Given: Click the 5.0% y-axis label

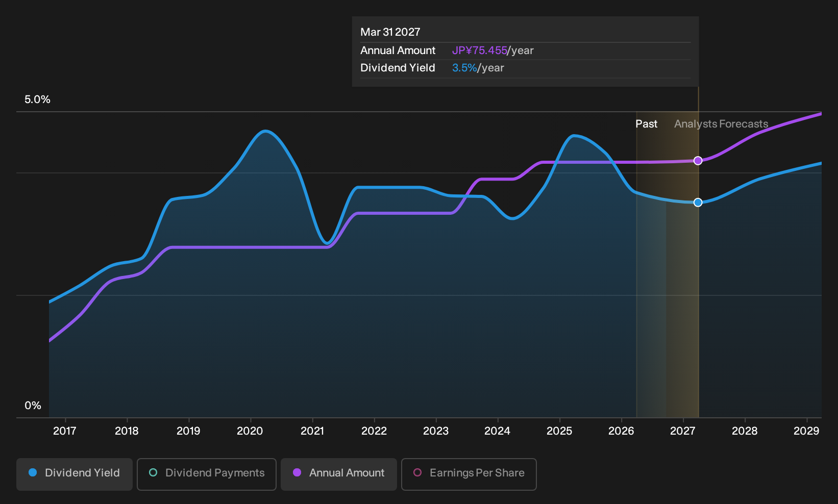Looking at the screenshot, I should click(x=37, y=99).
